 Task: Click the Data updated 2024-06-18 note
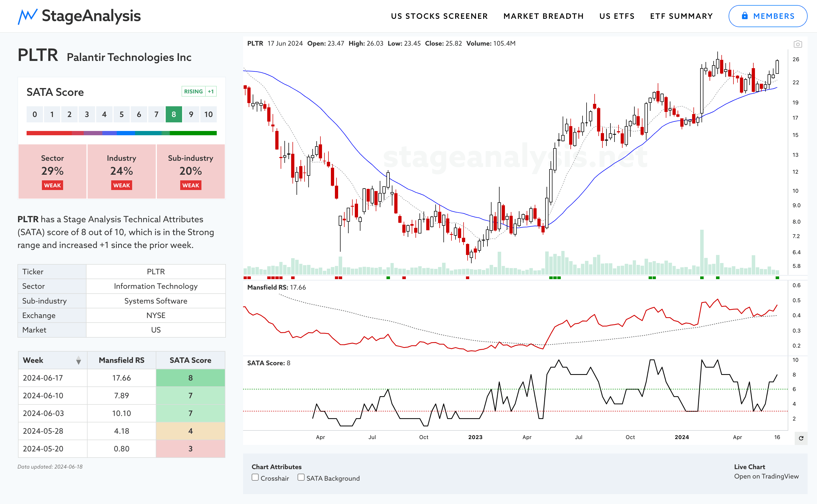pos(50,467)
